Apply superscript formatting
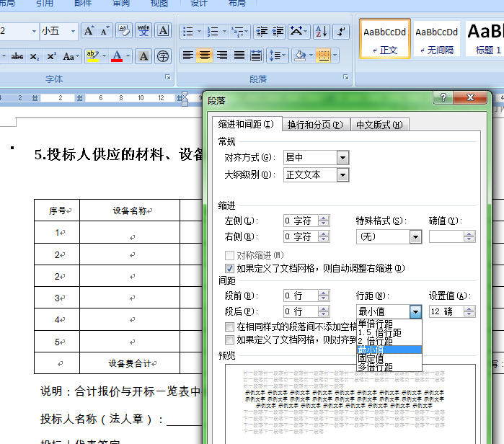 coord(51,56)
